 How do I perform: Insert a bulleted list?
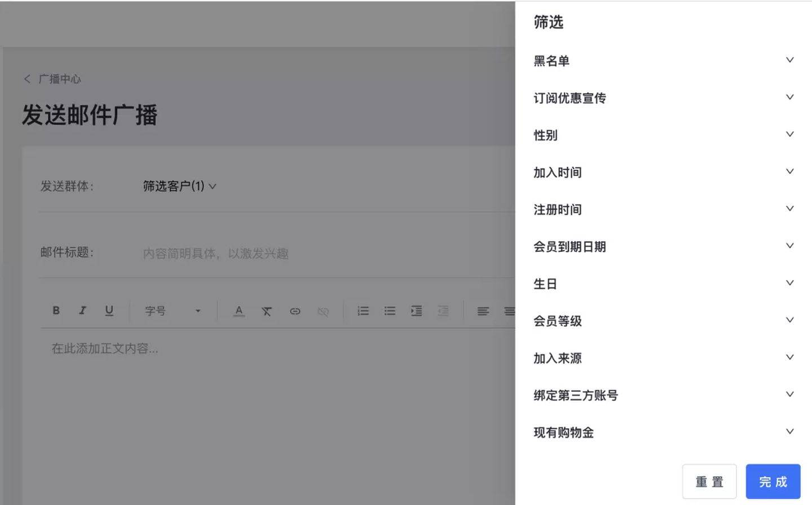pos(390,311)
